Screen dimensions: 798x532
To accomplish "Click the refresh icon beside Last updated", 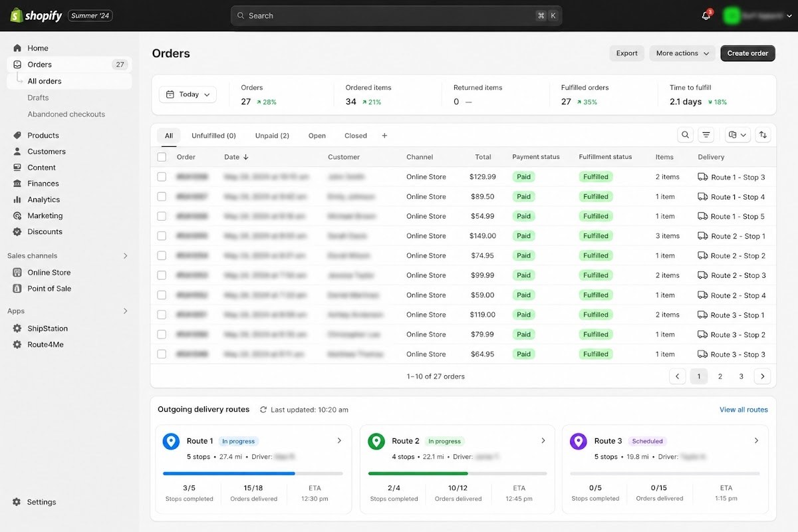I will (x=263, y=410).
